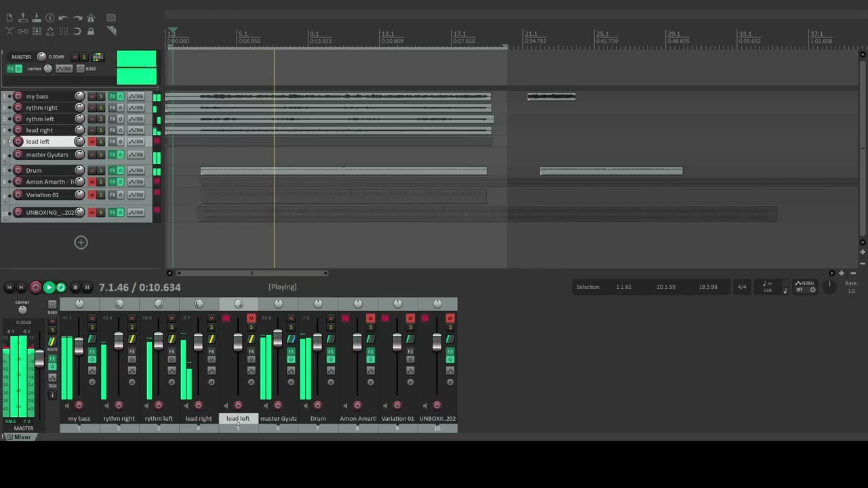Toggle the locking padlock icon

[x=91, y=31]
